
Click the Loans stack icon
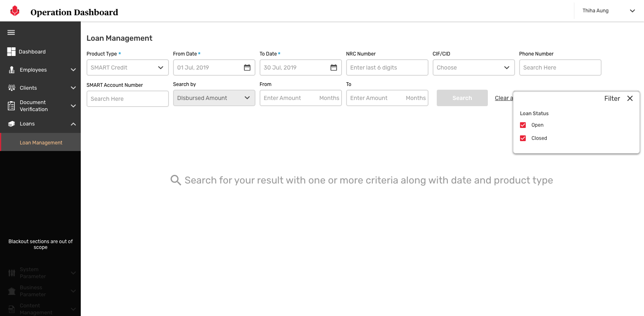[12, 124]
